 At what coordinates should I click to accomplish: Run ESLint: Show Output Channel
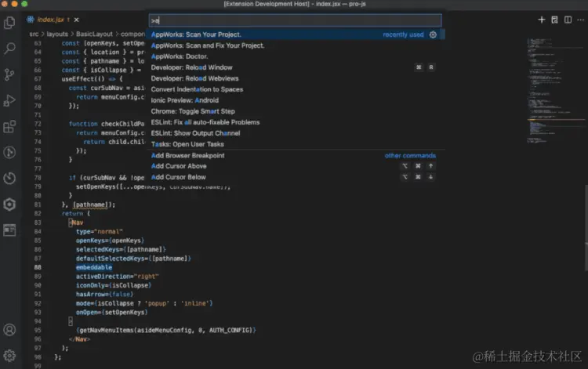coord(295,133)
